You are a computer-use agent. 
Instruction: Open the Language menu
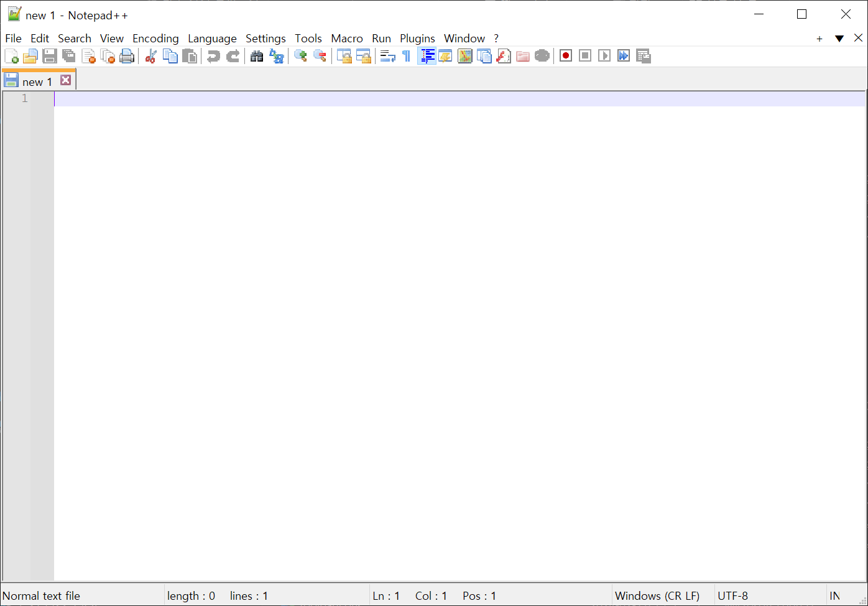coord(212,38)
